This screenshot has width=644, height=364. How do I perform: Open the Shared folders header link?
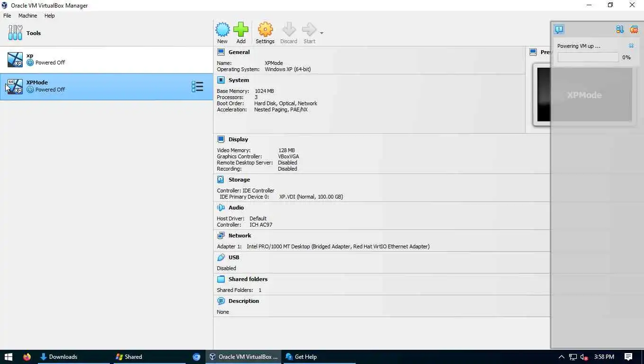[x=248, y=279]
